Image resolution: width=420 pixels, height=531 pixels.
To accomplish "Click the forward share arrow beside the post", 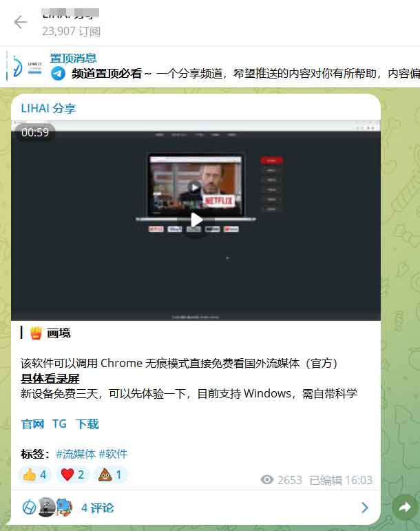I will click(x=401, y=508).
